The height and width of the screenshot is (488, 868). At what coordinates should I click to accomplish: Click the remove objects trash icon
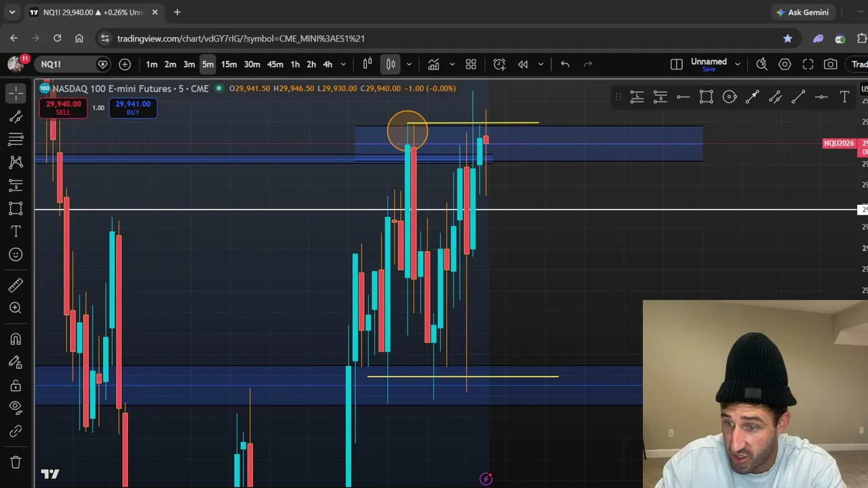click(16, 462)
